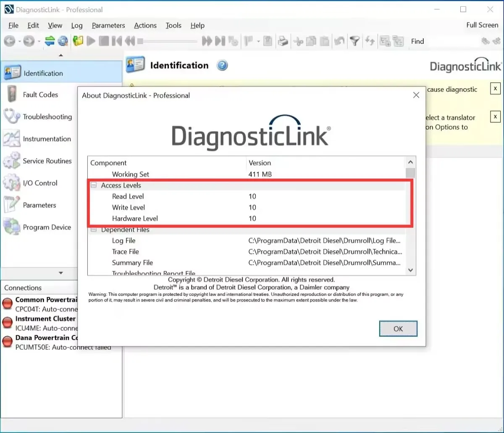504x433 pixels.
Task: Jump to the log end with the skip-forward icon
Action: [220, 41]
